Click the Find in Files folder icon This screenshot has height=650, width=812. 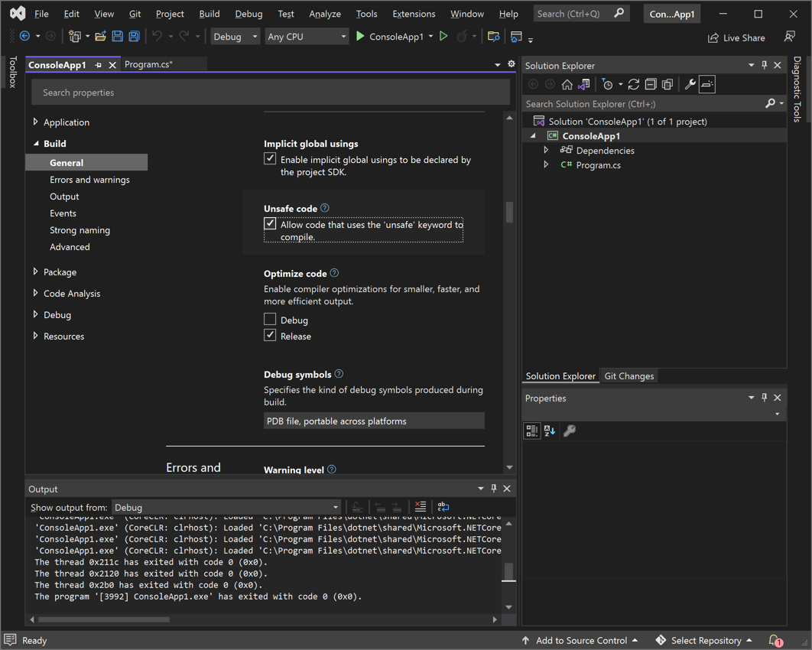(493, 36)
